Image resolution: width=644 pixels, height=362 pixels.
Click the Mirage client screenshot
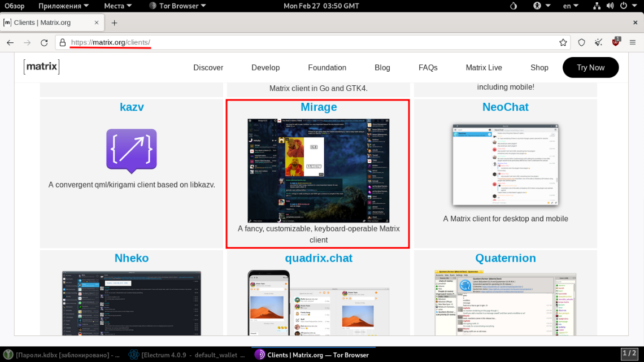(319, 170)
